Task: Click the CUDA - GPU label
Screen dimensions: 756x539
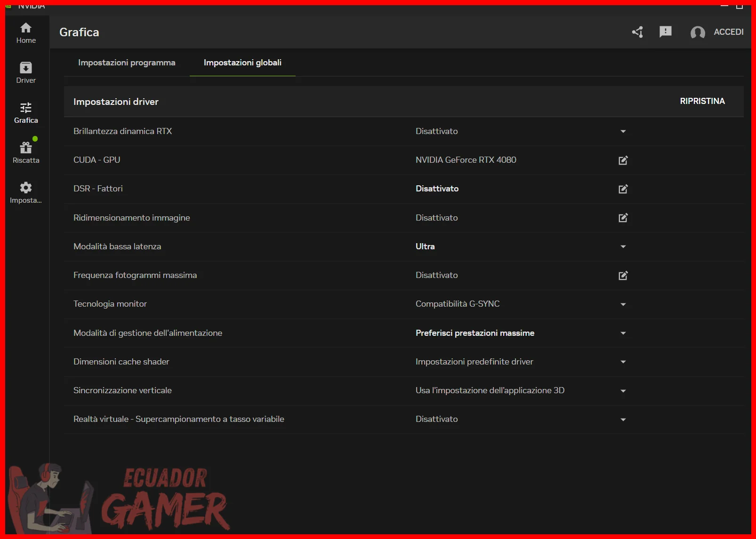Action: [97, 160]
